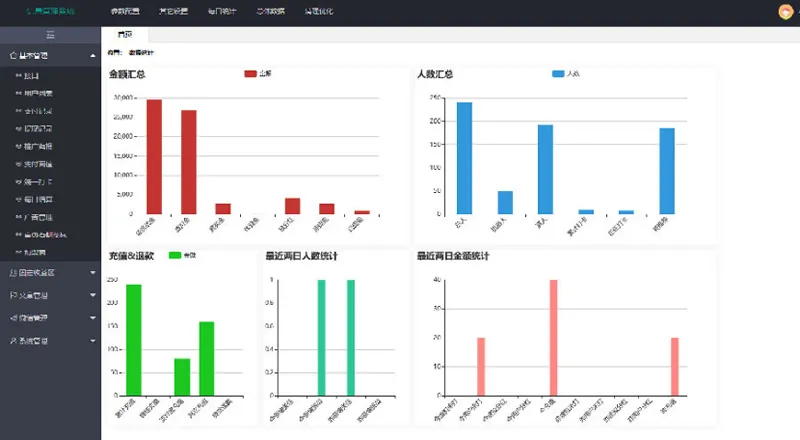Screen dimensions: 800x440
Task: Toggle the green legend in 充值&退款
Action: click(x=175, y=255)
